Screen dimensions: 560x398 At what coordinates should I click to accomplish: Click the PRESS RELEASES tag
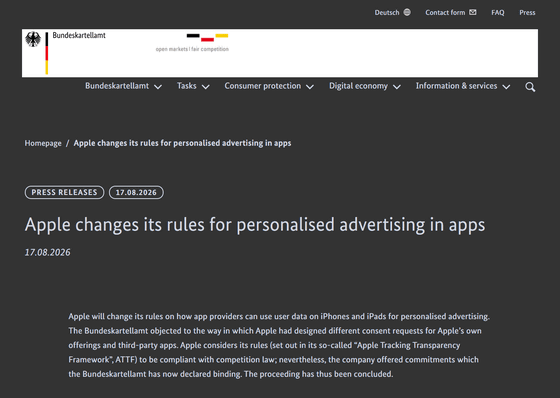coord(64,192)
